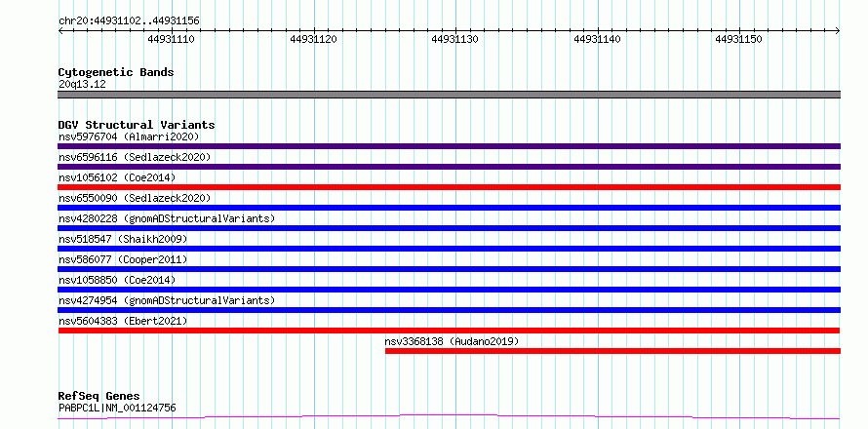868x429 pixels.
Task: Click the short red bar under nsv3368138
Action: (612, 351)
